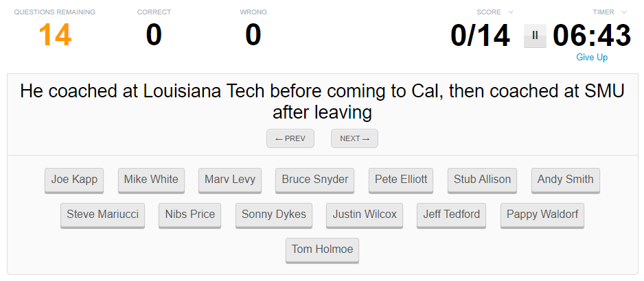Click the Jeff Tedford button
Screen dimensions: 644x281
point(452,215)
